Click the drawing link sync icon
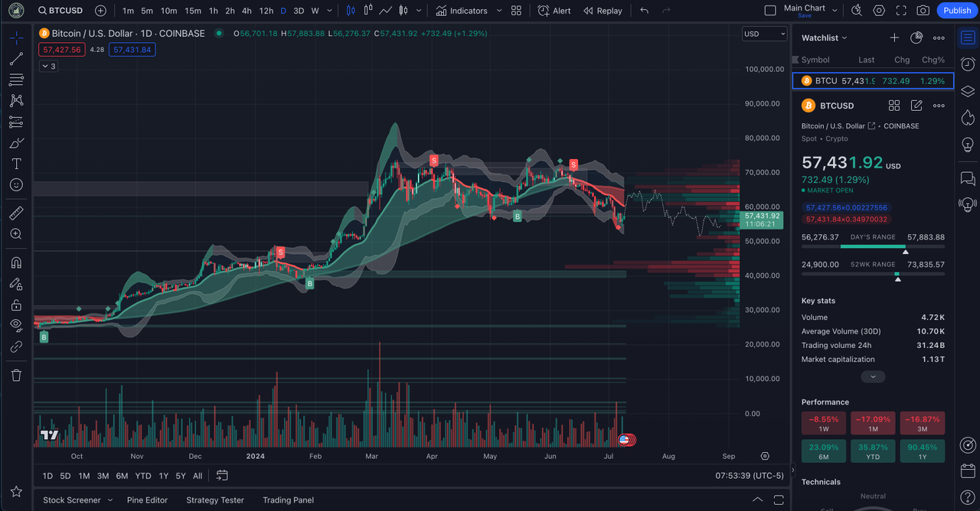This screenshot has height=511, width=980. point(16,347)
